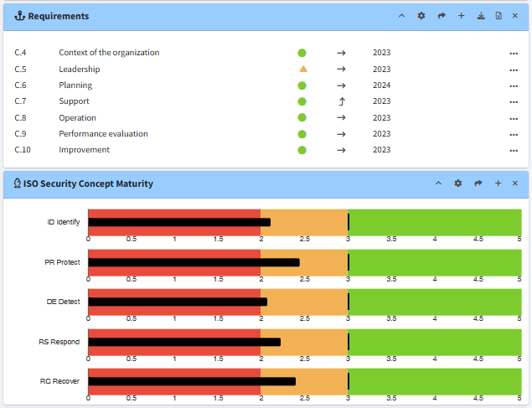532x408 pixels.
Task: Click green status dot for Planning
Action: 302,85
